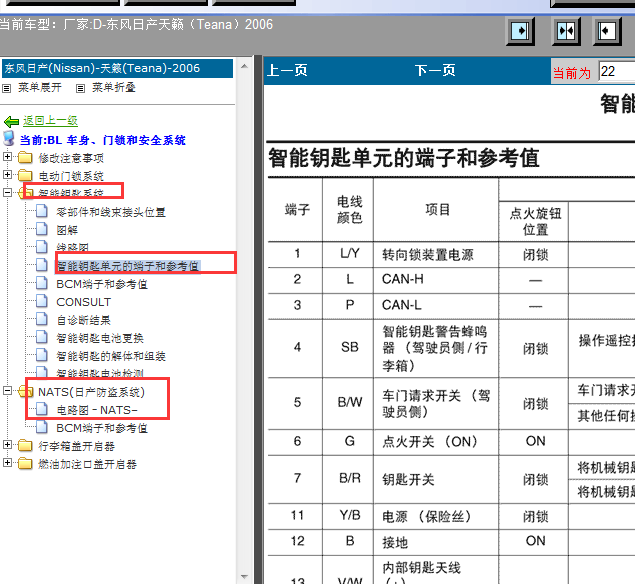Click the document icon beside 电路图 - NATS-
635x584 pixels.
[x=42, y=409]
